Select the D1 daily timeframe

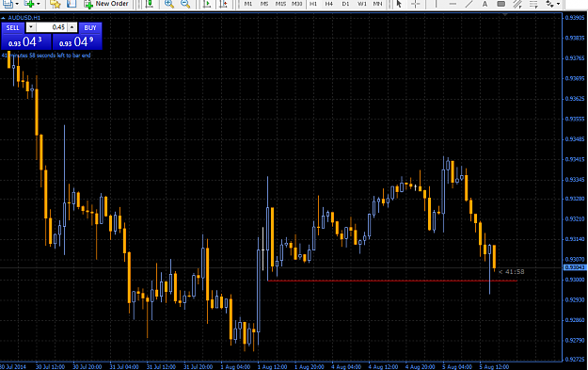(x=345, y=4)
